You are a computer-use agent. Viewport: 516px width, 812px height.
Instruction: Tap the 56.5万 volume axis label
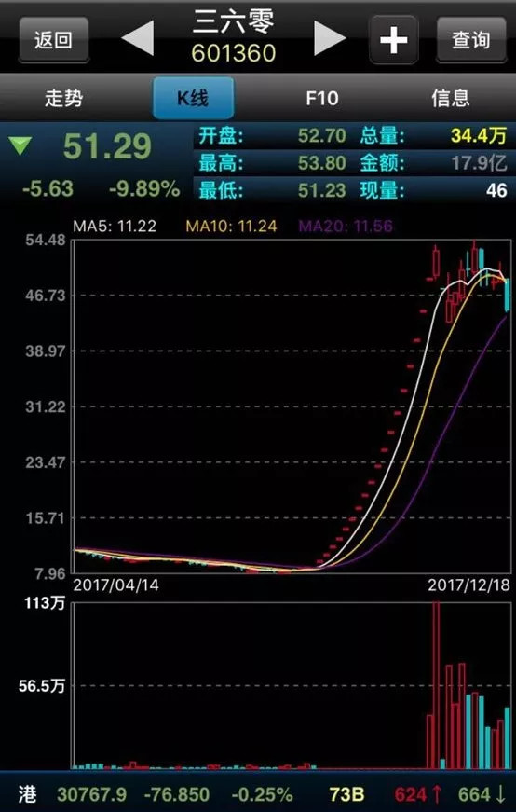pyautogui.click(x=42, y=686)
